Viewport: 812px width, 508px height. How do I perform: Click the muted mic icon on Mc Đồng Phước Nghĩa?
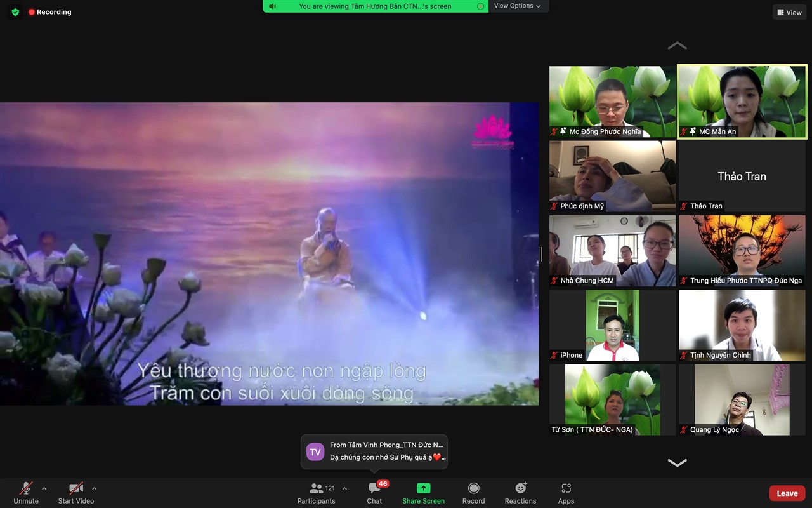point(555,132)
